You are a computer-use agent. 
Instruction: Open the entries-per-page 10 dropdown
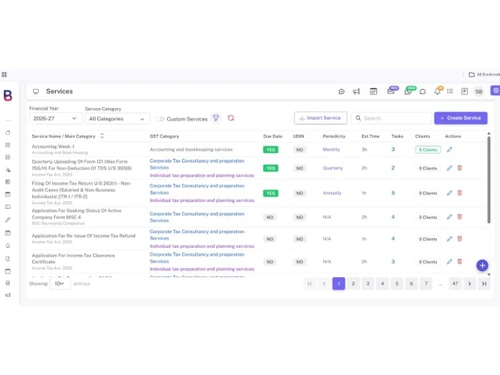click(60, 284)
